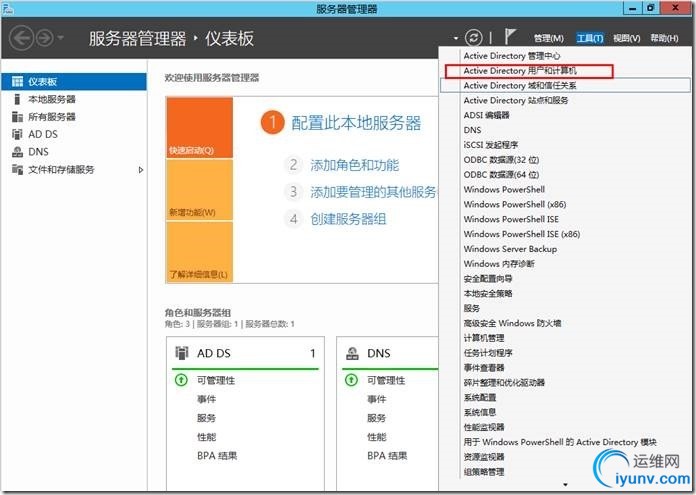Select 所有服务器 in the sidebar
Viewport: 696px width, 495px height.
[x=52, y=117]
